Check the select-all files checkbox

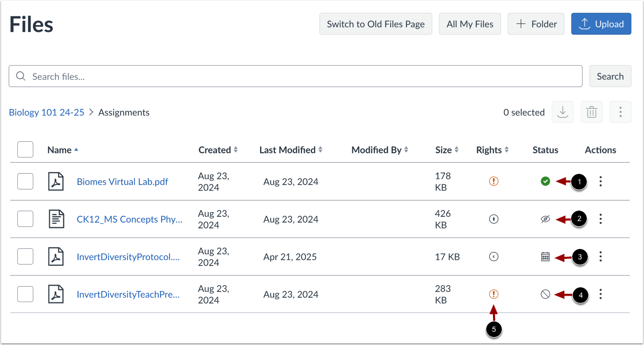pos(25,149)
